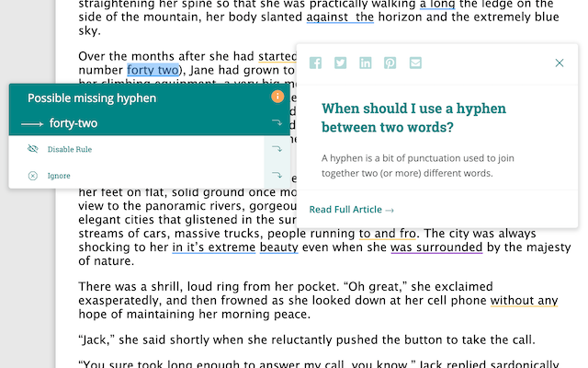Click the orange info icon

click(277, 97)
